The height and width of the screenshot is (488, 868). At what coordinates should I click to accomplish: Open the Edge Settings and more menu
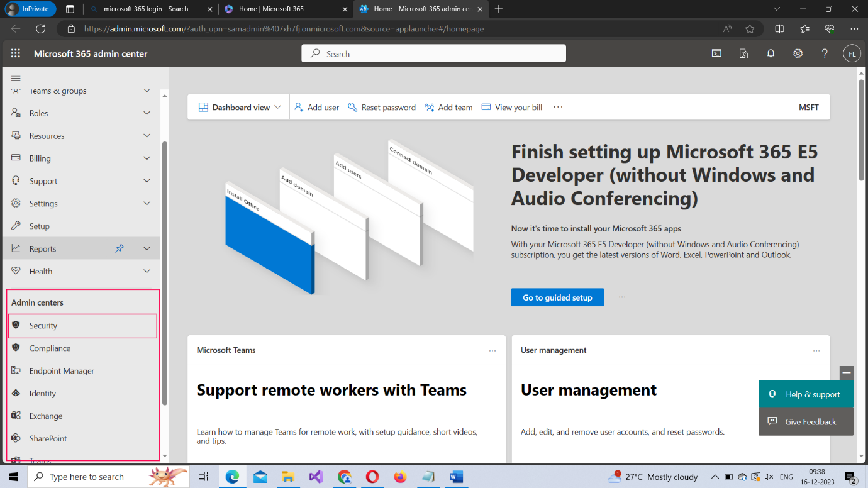coord(854,29)
